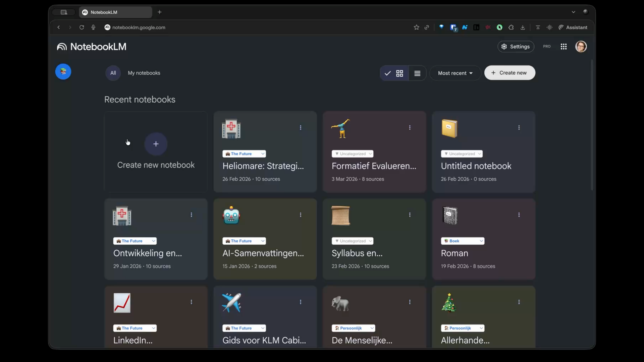
Task: Bookmark page with the star icon
Action: coord(416,27)
